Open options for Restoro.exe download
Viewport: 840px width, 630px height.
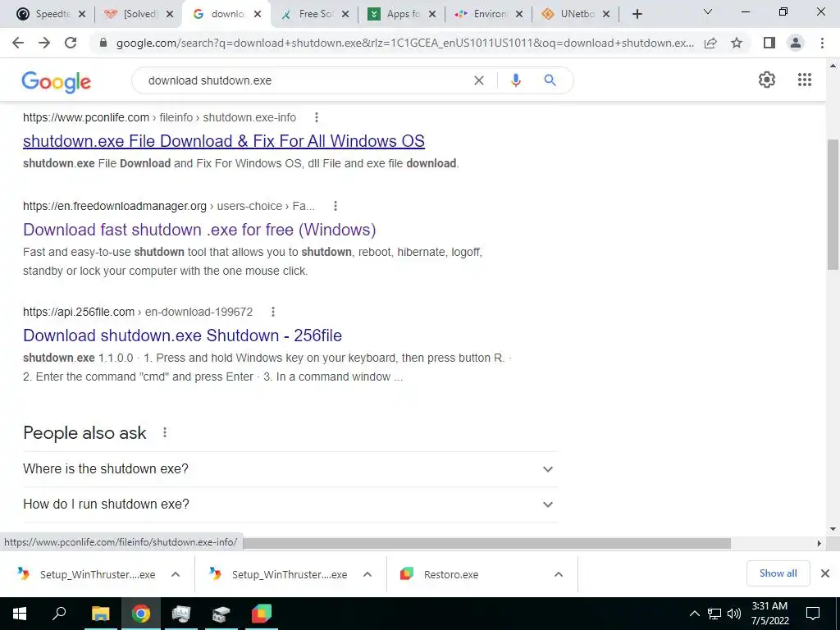[x=558, y=574]
